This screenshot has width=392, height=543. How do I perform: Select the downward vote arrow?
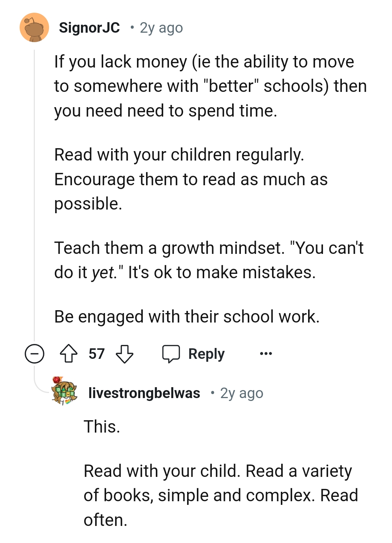coord(125,354)
